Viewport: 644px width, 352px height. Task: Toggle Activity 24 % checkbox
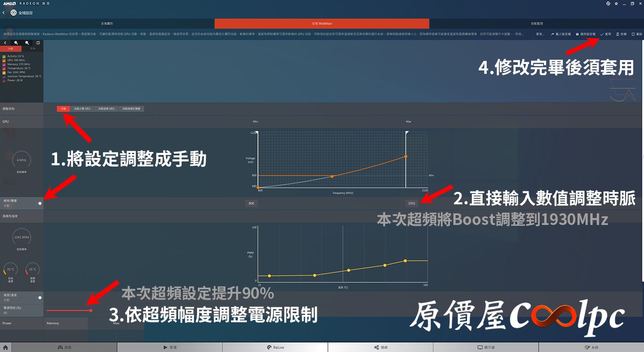pyautogui.click(x=4, y=56)
